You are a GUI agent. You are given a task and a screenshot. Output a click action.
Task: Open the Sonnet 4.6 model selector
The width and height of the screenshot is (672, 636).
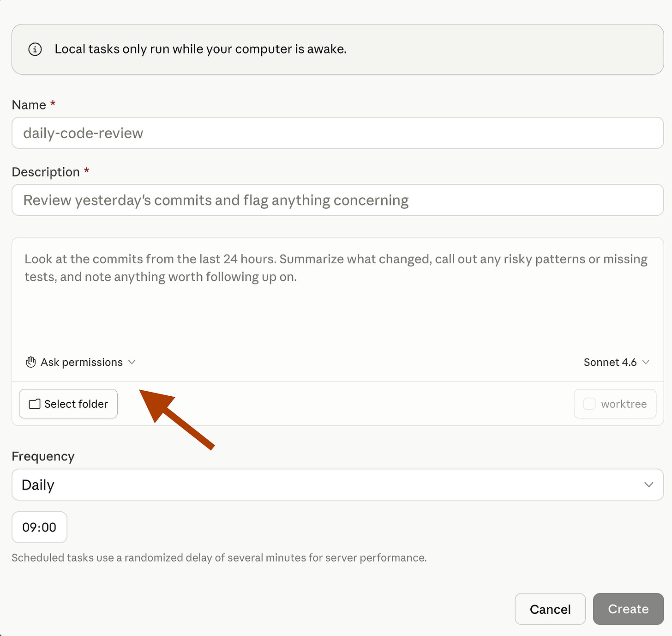(x=610, y=362)
